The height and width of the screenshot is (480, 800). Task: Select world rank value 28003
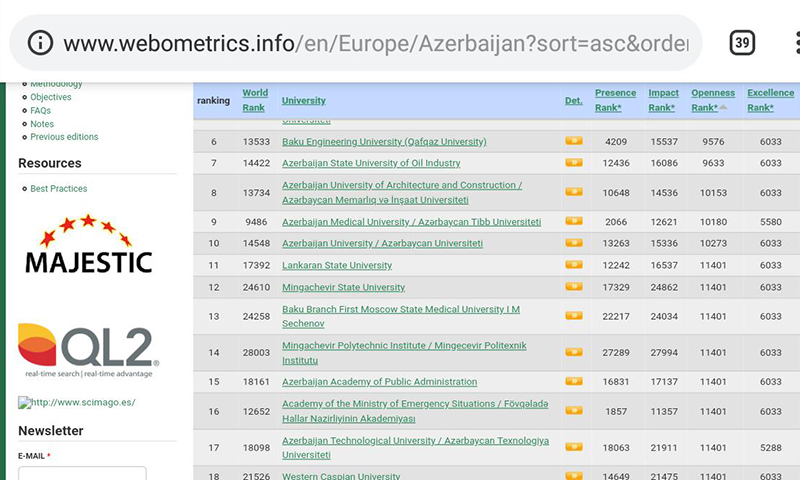point(256,352)
